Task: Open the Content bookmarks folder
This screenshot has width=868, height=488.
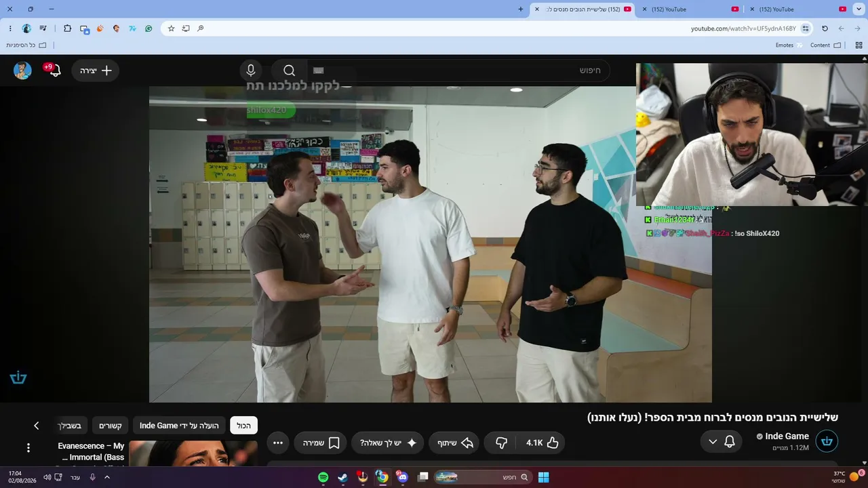Action: point(825,45)
